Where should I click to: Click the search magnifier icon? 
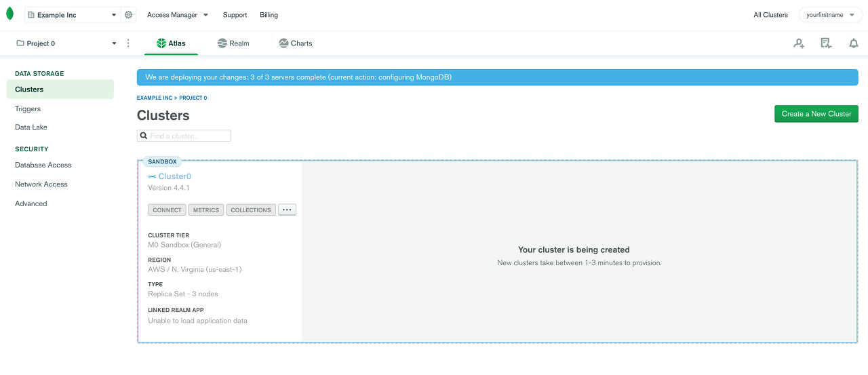click(144, 136)
